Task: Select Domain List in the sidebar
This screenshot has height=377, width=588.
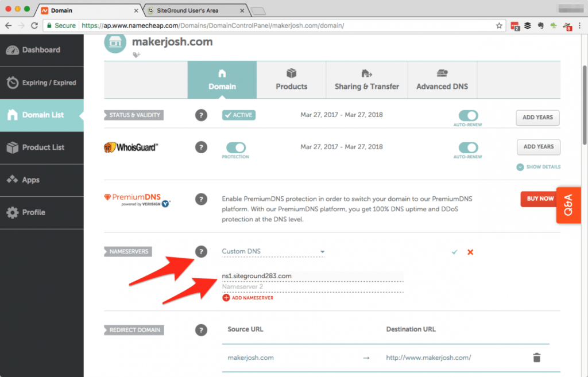Action: (41, 115)
